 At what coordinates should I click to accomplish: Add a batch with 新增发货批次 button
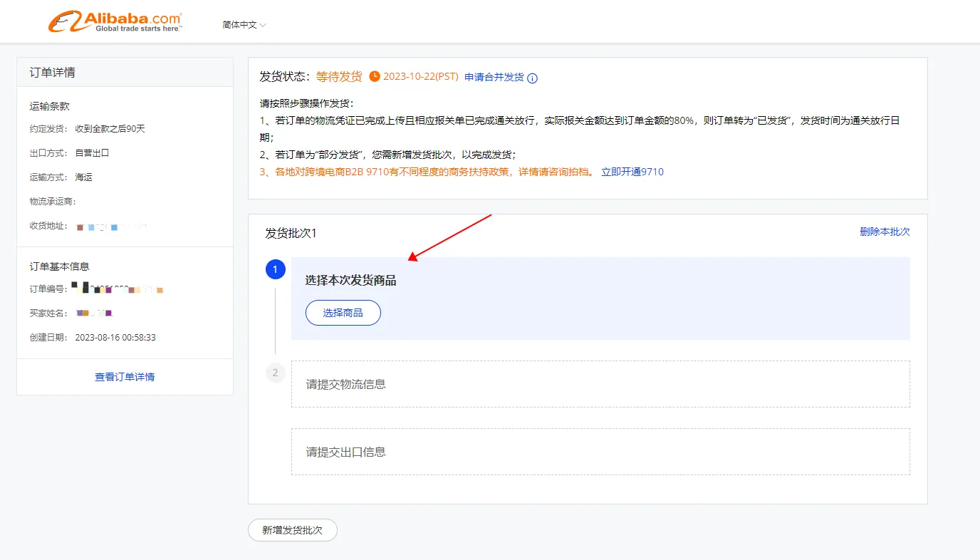[292, 530]
